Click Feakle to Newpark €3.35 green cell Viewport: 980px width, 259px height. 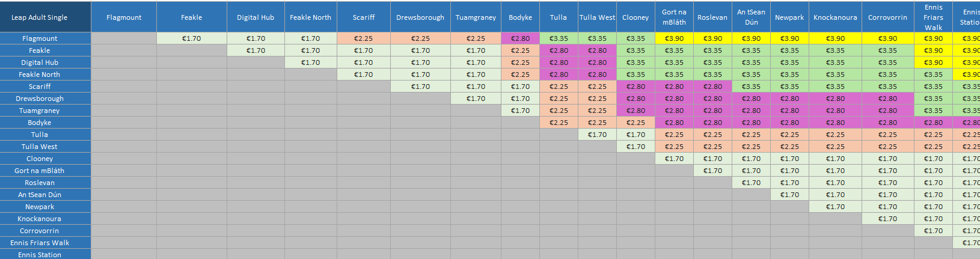(789, 50)
